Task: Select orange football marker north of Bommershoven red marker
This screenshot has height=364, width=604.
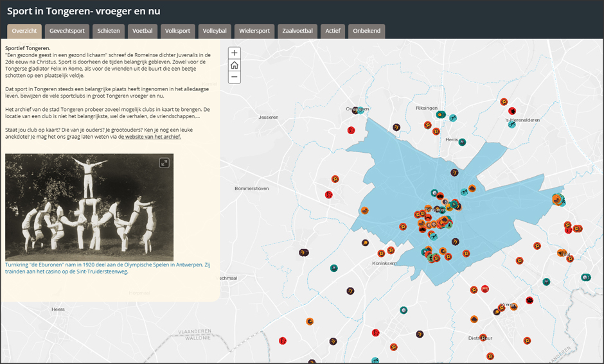Action: (335, 179)
